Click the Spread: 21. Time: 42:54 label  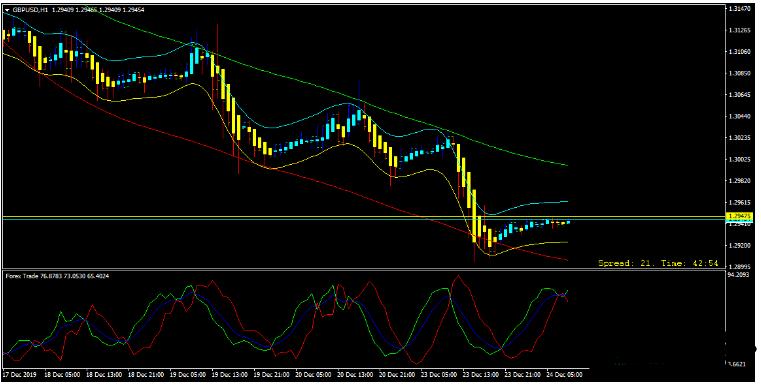click(x=658, y=263)
